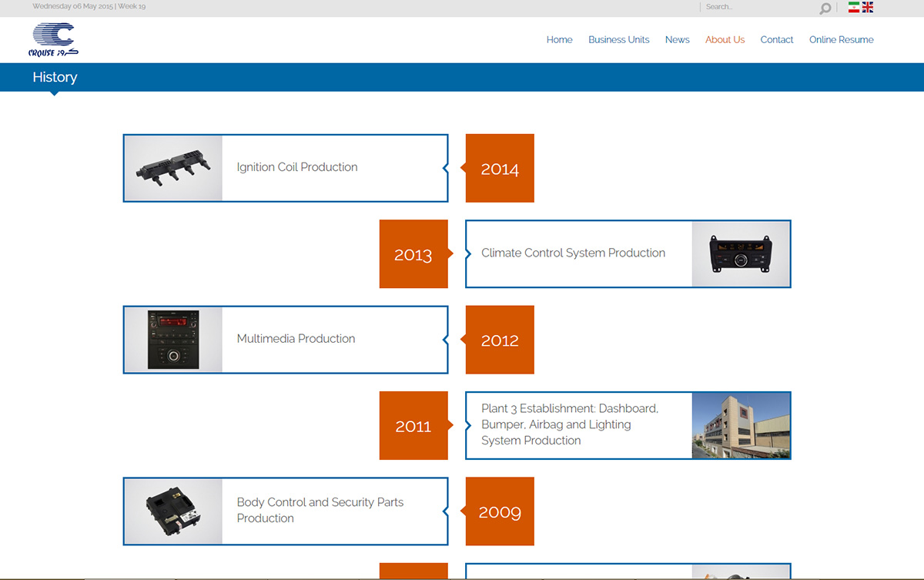Open the body control module image

coord(173,511)
